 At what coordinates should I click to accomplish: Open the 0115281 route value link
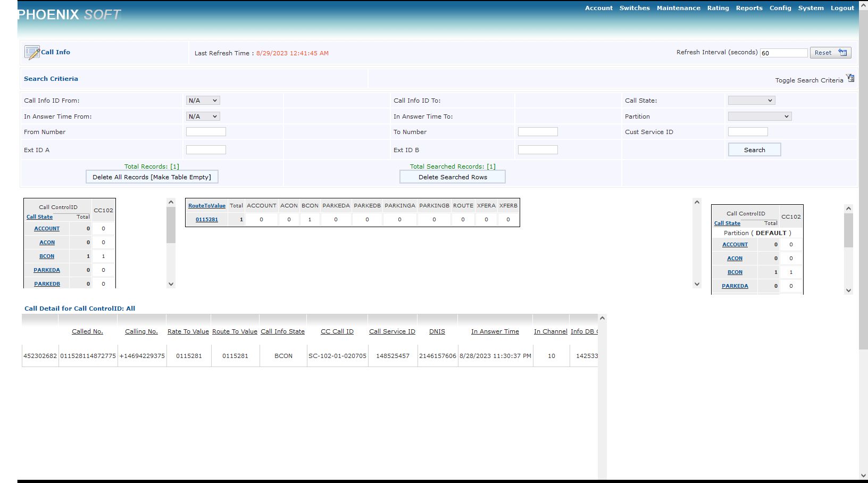click(207, 220)
